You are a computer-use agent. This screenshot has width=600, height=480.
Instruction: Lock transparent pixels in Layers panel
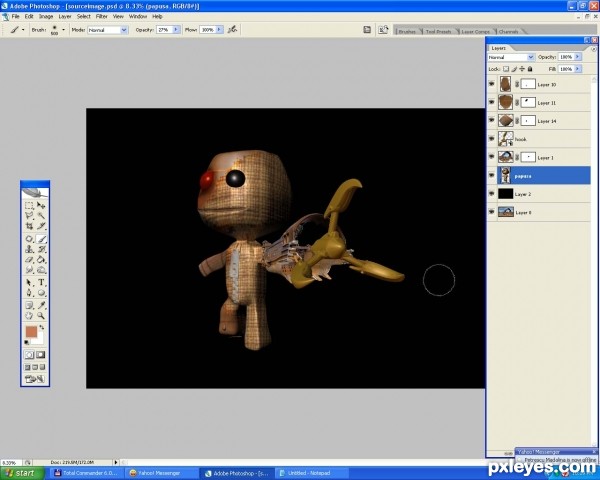(x=506, y=69)
